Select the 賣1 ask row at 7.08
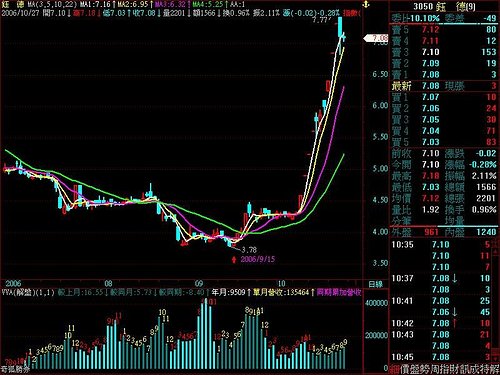500x375 pixels. point(444,75)
